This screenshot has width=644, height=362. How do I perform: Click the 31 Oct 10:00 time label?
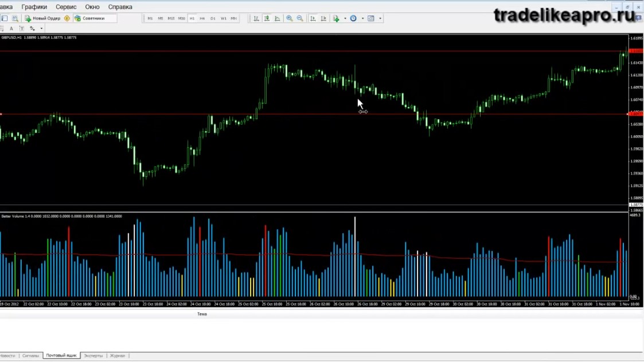coord(558,304)
